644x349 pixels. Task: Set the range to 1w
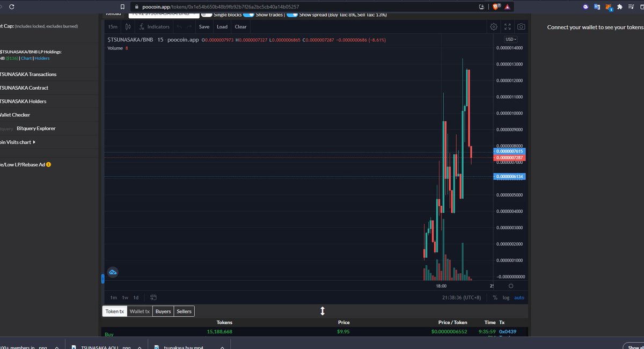125,297
